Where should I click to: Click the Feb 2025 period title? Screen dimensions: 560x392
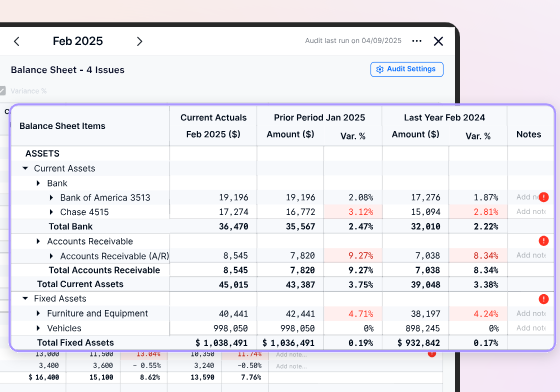(78, 41)
